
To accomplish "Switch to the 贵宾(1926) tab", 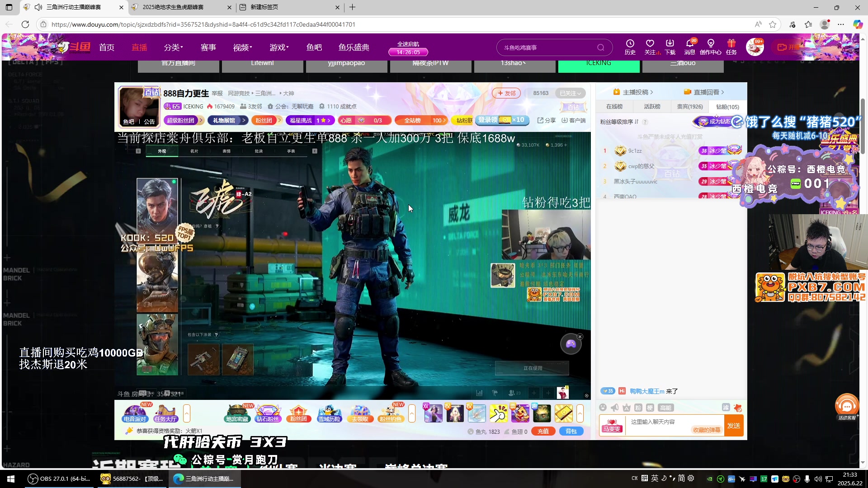I will click(x=689, y=107).
